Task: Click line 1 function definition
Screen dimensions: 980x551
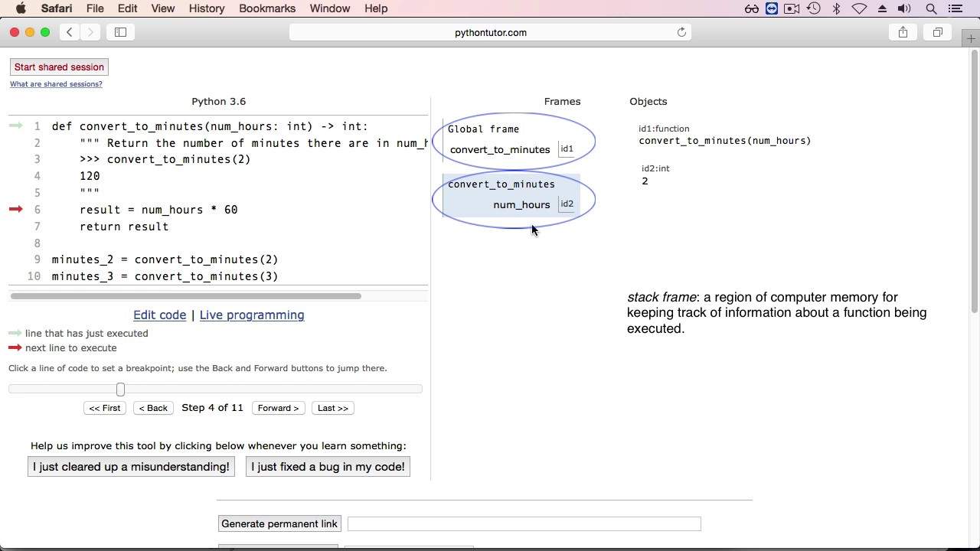Action: coord(210,126)
